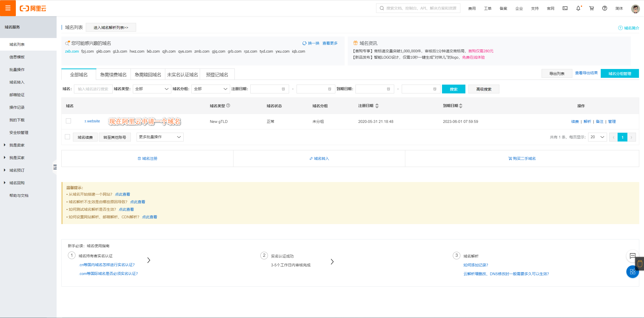Expand the 我是卖家 sidebar section
This screenshot has width=644, height=318.
coord(17,145)
